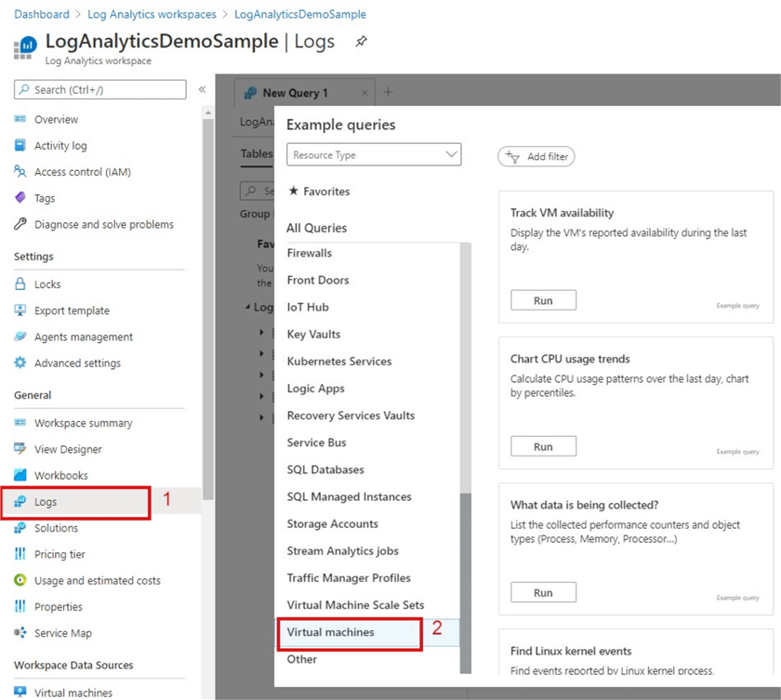Select Storage Accounts query category

(332, 523)
